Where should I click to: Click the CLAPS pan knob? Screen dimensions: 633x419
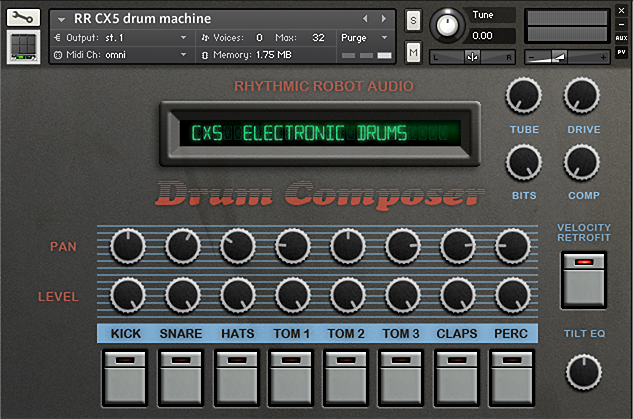point(458,246)
